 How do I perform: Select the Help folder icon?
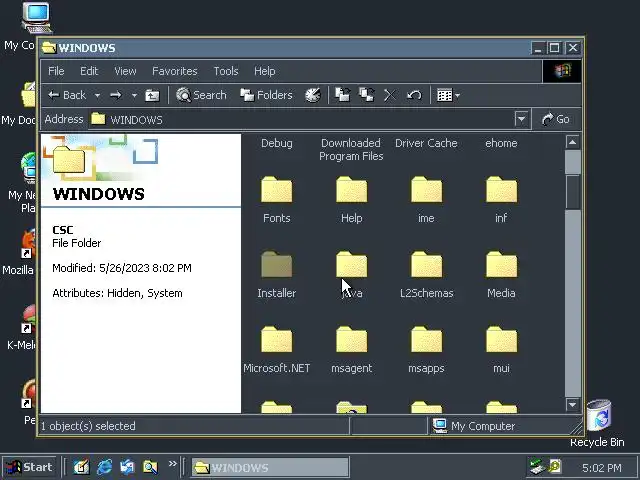coord(351,189)
